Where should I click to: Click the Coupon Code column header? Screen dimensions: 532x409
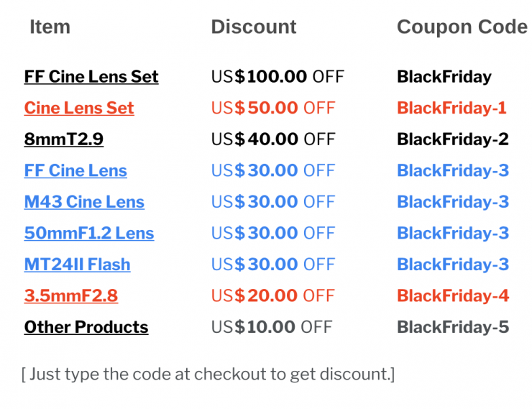click(x=462, y=27)
